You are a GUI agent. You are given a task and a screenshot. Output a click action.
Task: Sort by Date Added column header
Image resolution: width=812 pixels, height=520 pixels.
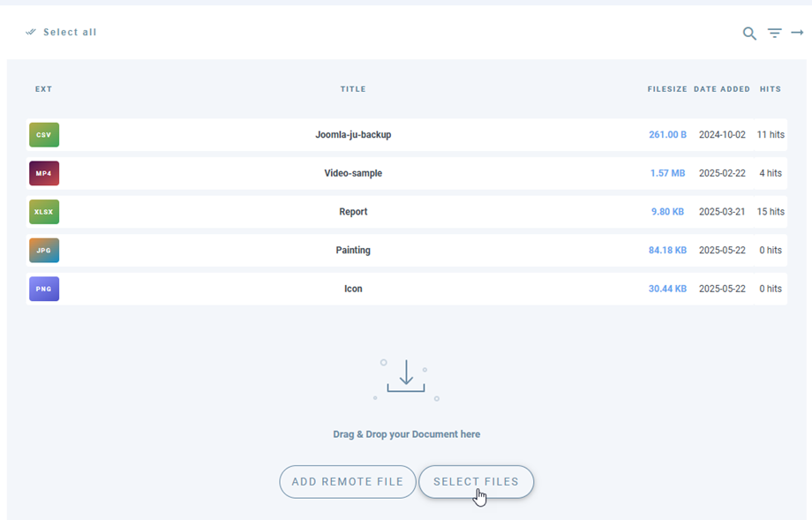tap(722, 89)
